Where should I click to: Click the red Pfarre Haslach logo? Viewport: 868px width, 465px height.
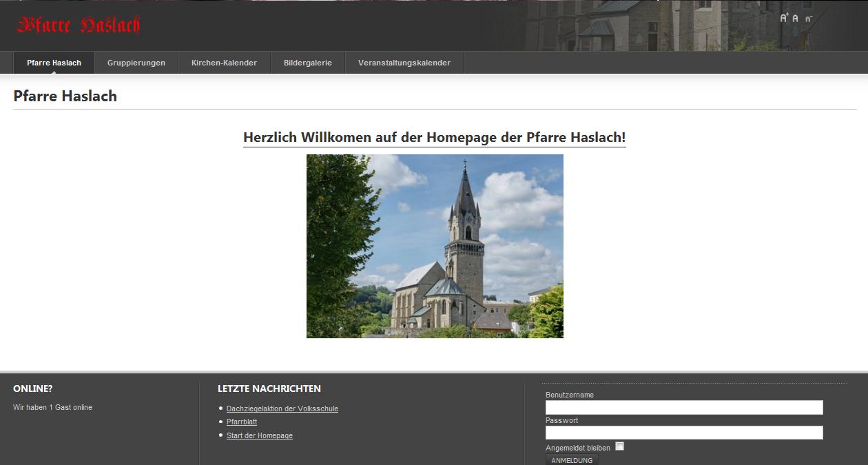pyautogui.click(x=79, y=25)
